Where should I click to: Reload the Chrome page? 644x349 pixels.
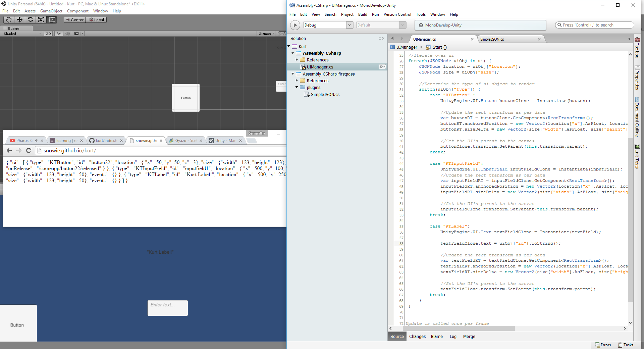[29, 151]
